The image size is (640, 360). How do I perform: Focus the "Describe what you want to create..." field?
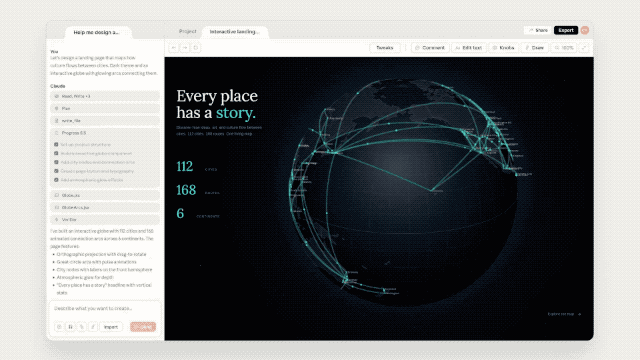click(105, 309)
